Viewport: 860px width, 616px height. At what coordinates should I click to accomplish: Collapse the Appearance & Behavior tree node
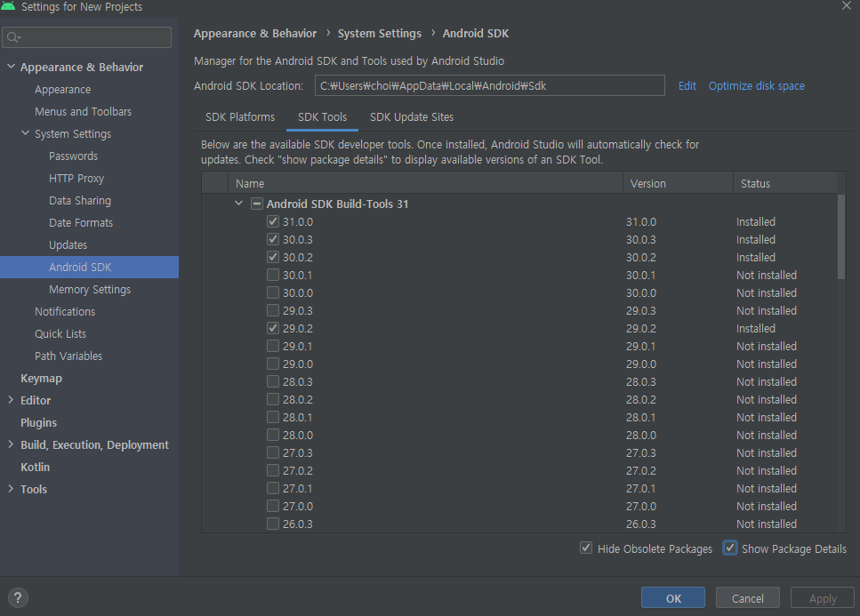coord(11,67)
